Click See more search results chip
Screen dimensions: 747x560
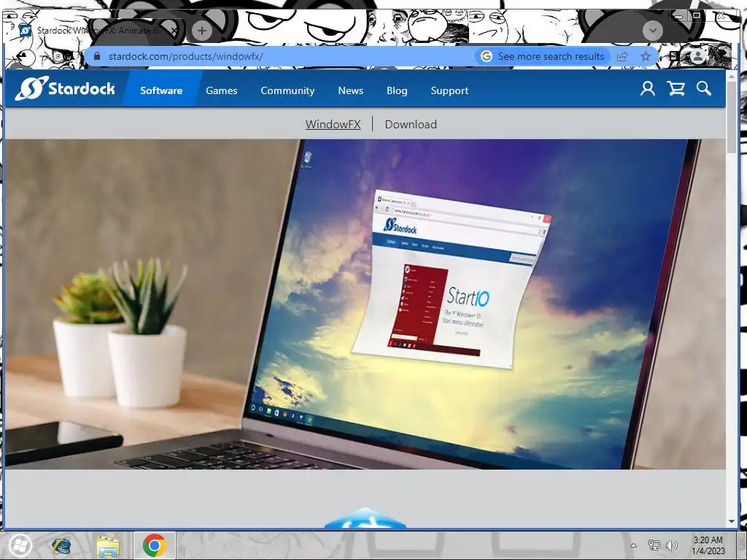pos(543,56)
